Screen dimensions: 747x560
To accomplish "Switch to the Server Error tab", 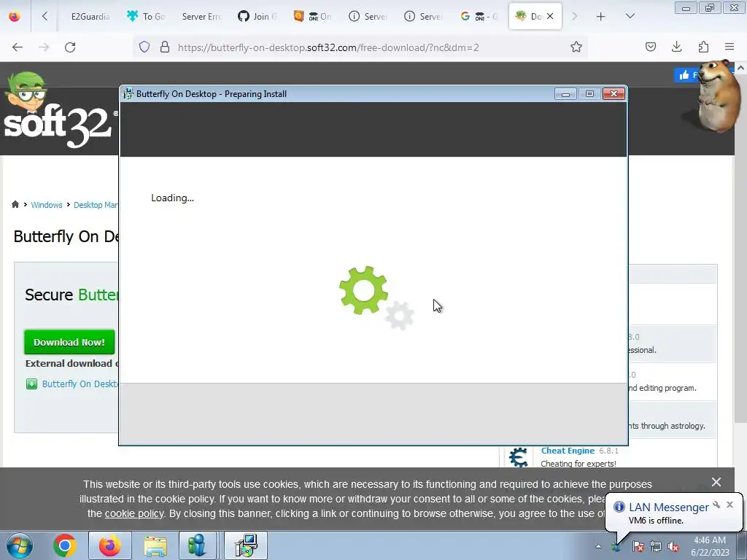I will tap(201, 17).
